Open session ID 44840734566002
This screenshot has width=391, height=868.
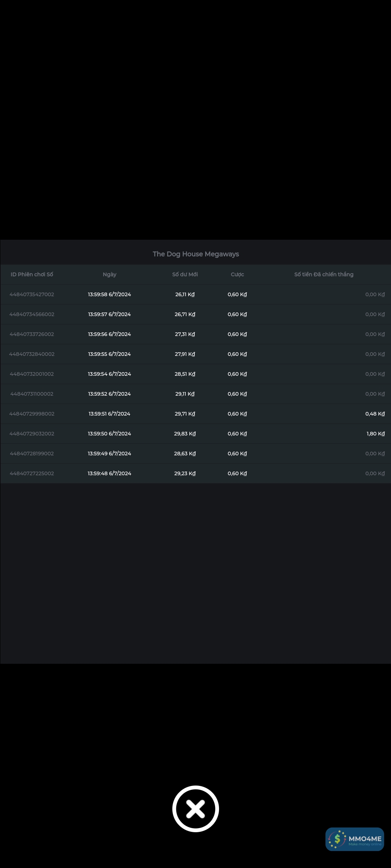point(32,314)
